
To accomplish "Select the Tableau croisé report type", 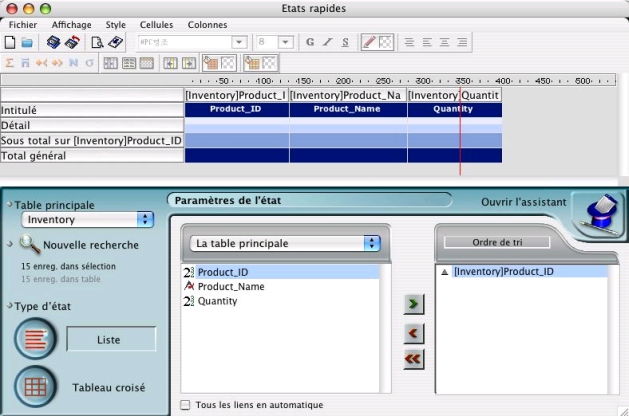I will pyautogui.click(x=35, y=387).
